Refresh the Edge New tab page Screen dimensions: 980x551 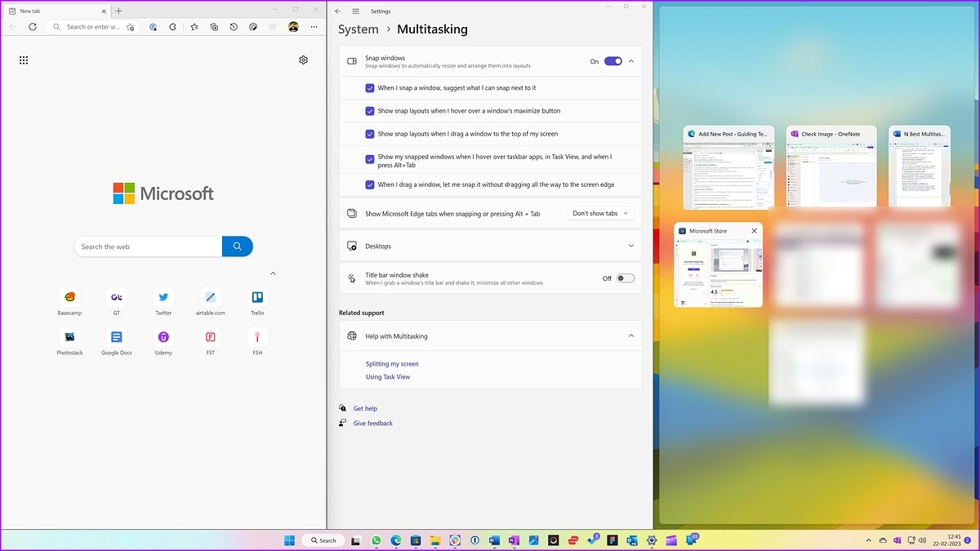click(x=33, y=27)
